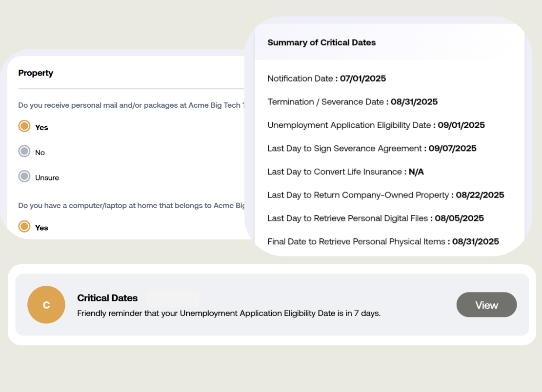Select Yes for personal mail at Acme
Screen dimensions: 542x392
pyautogui.click(x=24, y=126)
